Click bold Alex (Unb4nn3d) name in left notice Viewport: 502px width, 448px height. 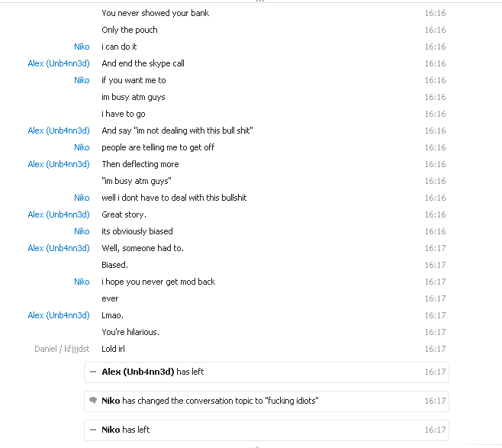pyautogui.click(x=138, y=372)
